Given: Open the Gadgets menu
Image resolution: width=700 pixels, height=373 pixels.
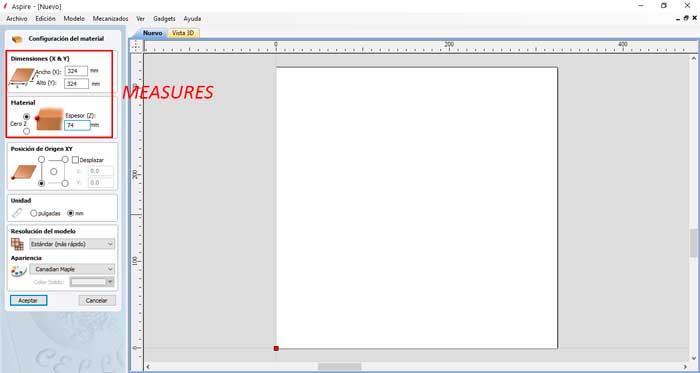Looking at the screenshot, I should pyautogui.click(x=164, y=19).
